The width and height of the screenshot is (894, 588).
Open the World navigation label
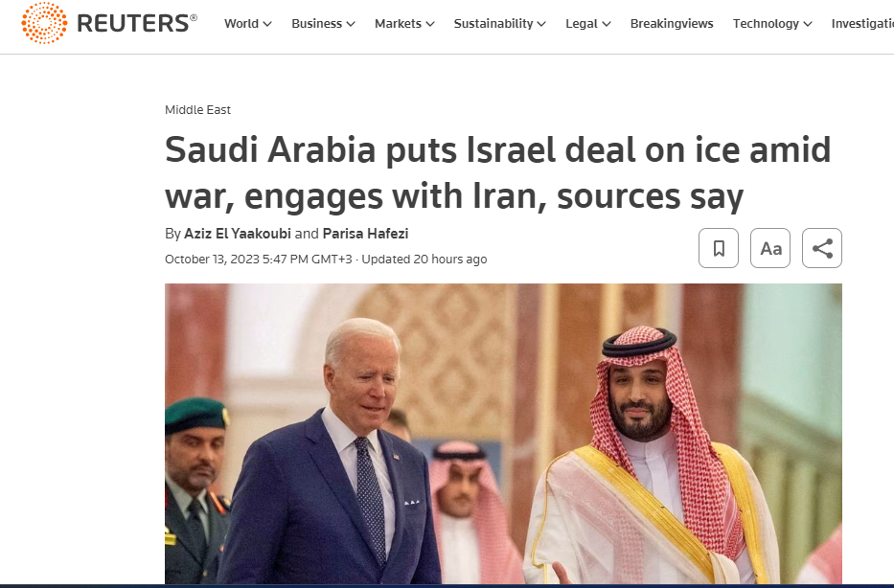pos(241,23)
